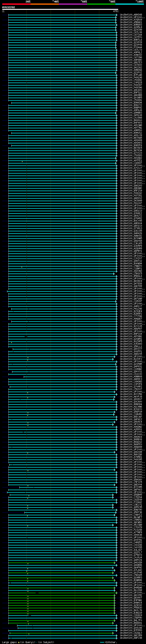Select the UniRef100_B9HK94 label
Screen dimensions: 146x644
[131, 103]
